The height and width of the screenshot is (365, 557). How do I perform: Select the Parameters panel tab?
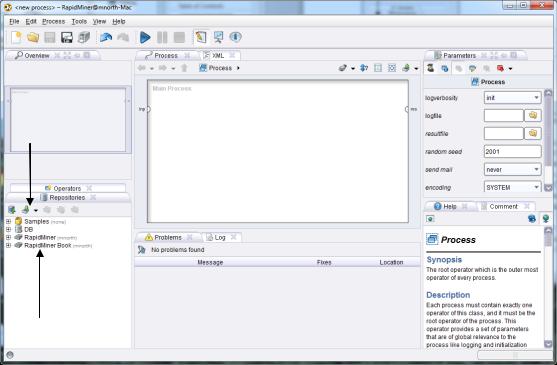(x=459, y=56)
